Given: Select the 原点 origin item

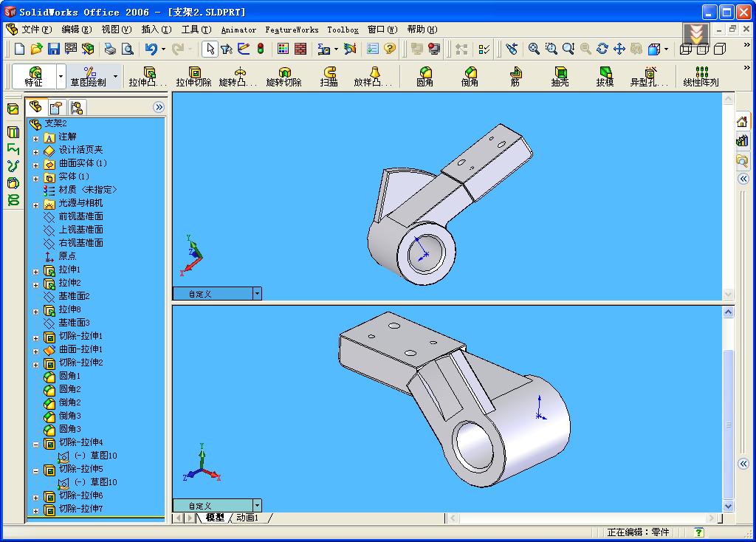Looking at the screenshot, I should [x=67, y=256].
